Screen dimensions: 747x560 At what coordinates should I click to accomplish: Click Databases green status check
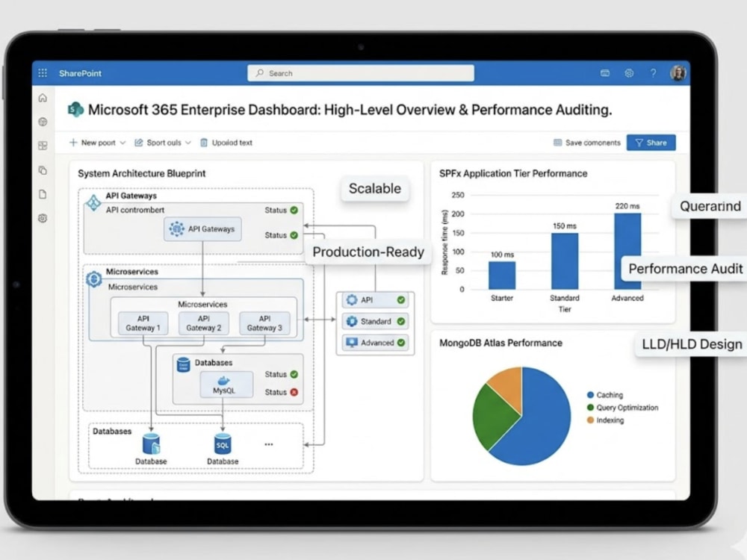[x=294, y=374]
